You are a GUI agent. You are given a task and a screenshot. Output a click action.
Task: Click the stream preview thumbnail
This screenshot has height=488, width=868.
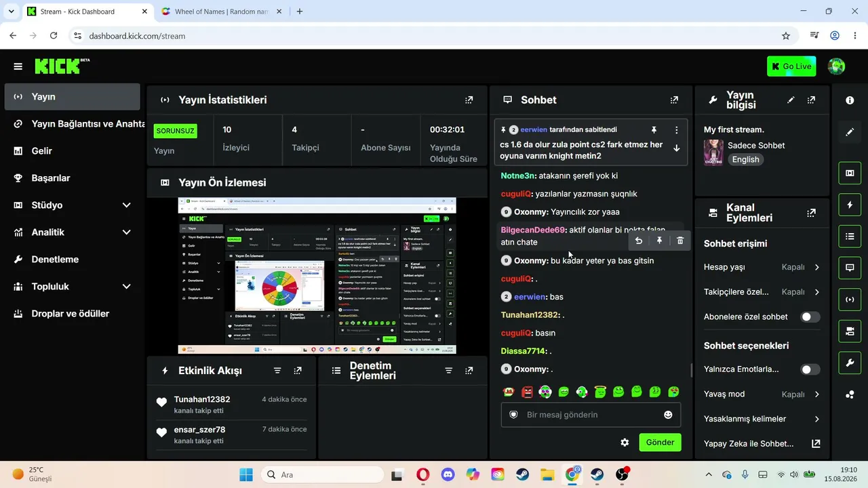tap(317, 276)
